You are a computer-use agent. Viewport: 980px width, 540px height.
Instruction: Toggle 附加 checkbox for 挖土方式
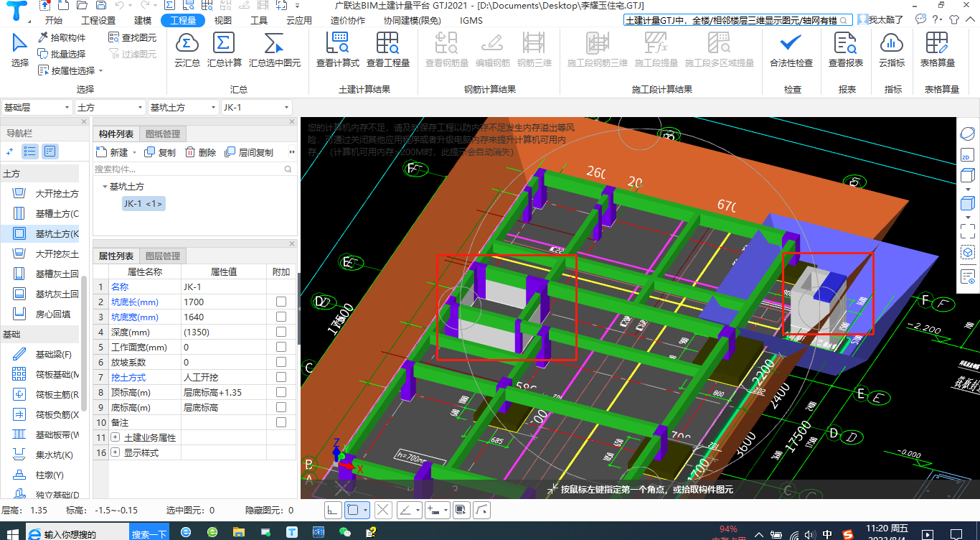(281, 377)
